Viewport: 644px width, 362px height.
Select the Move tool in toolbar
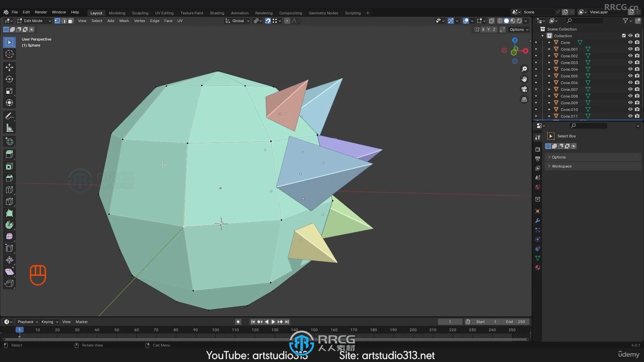pos(9,67)
